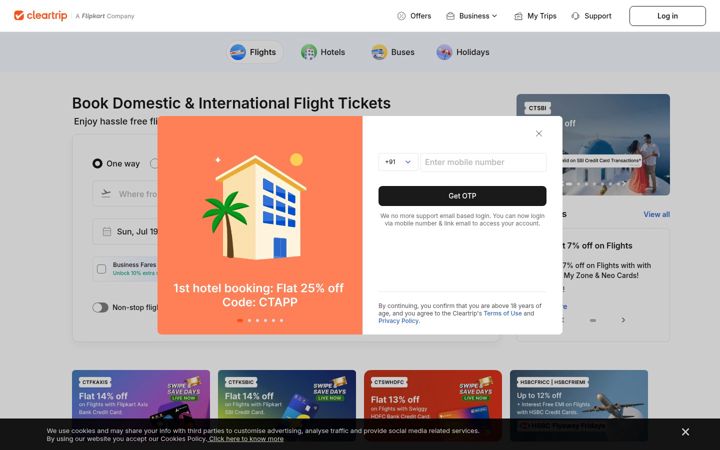
Task: Select the One way radio button
Action: point(97,163)
